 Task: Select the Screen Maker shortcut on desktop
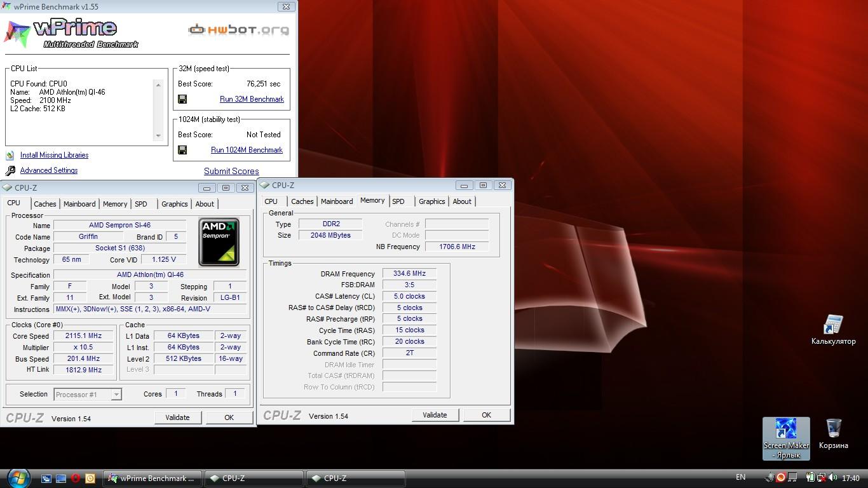pyautogui.click(x=786, y=438)
